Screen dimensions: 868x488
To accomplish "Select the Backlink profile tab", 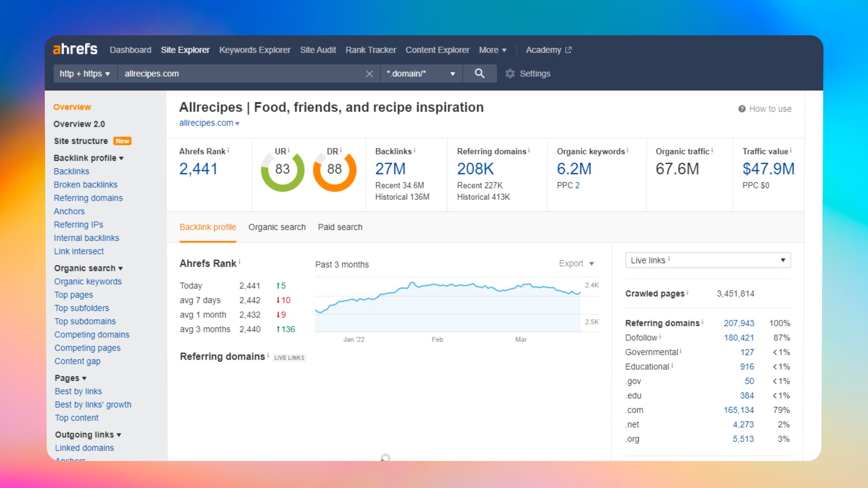I will (208, 227).
